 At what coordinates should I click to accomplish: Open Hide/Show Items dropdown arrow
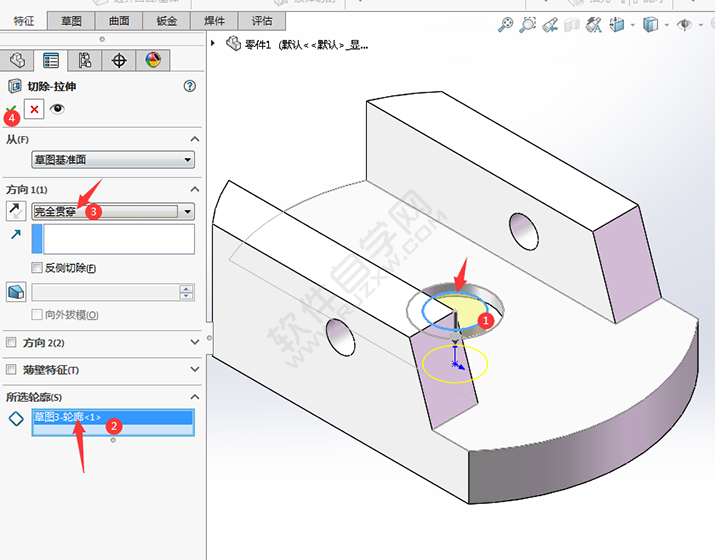tap(701, 25)
